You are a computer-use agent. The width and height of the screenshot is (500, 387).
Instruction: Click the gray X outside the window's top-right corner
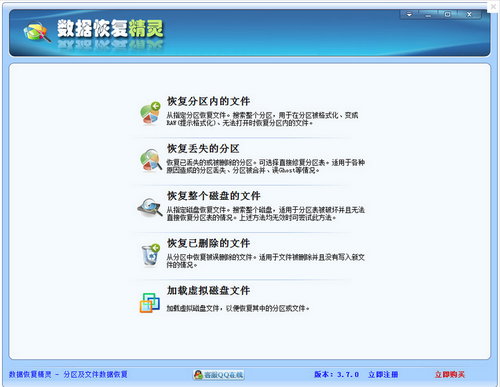[x=493, y=6]
